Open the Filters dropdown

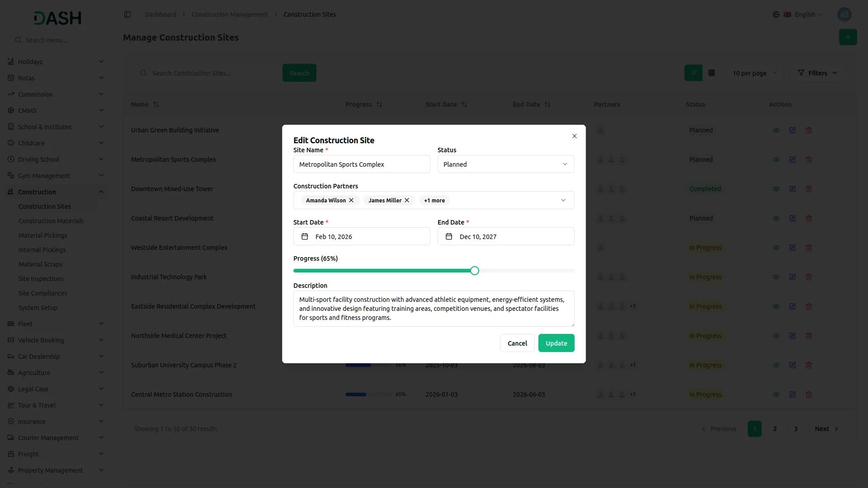pos(818,73)
